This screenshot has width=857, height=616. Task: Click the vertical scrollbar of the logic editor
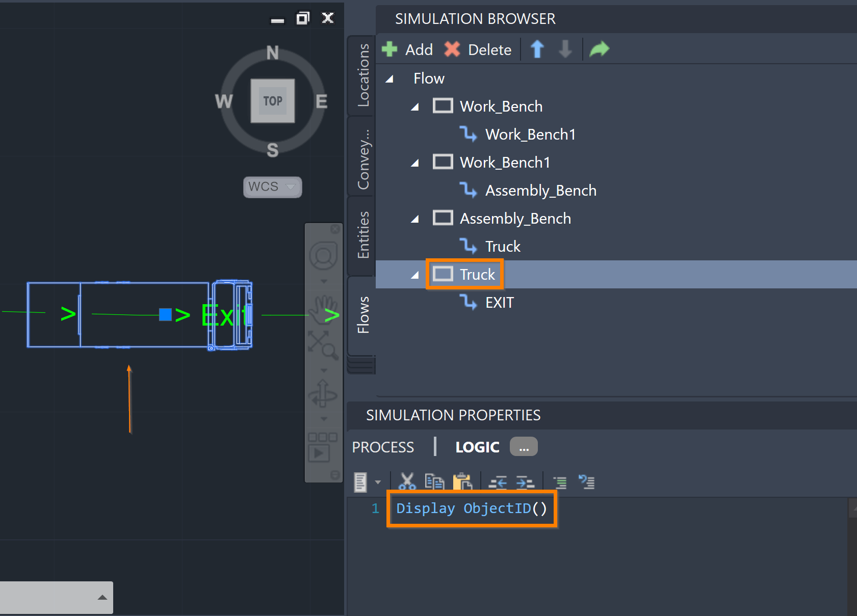pos(852,556)
